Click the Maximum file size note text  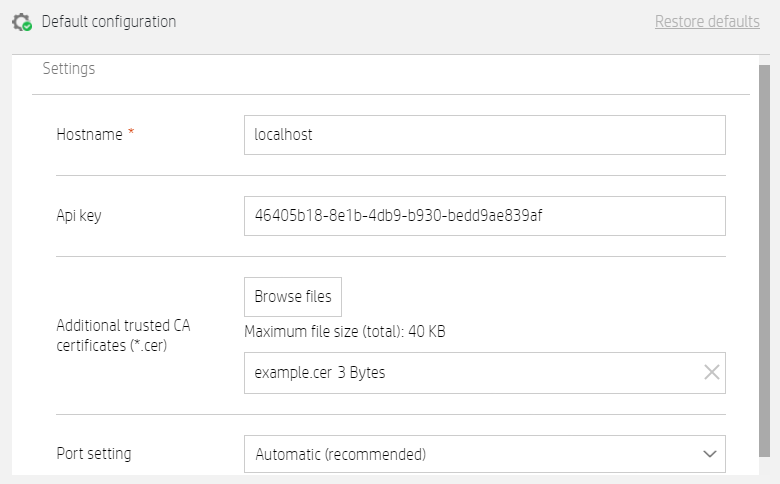click(x=344, y=332)
